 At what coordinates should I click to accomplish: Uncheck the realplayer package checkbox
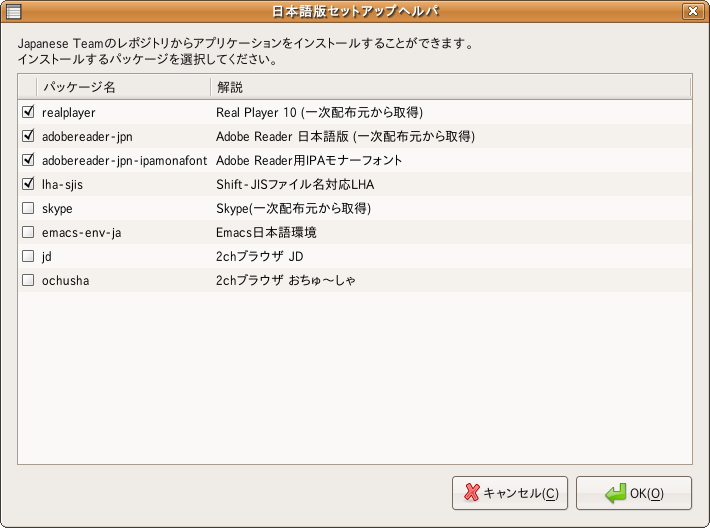tap(28, 112)
